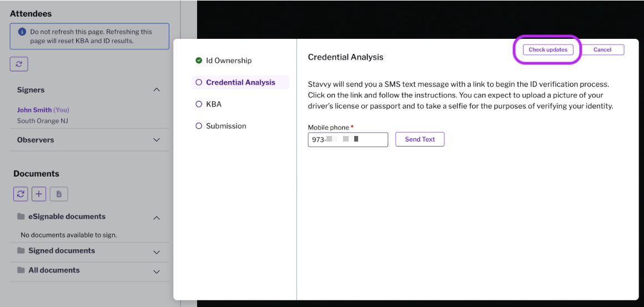The height and width of the screenshot is (307, 644).
Task: Click the Mobile phone field label
Action: click(331, 128)
